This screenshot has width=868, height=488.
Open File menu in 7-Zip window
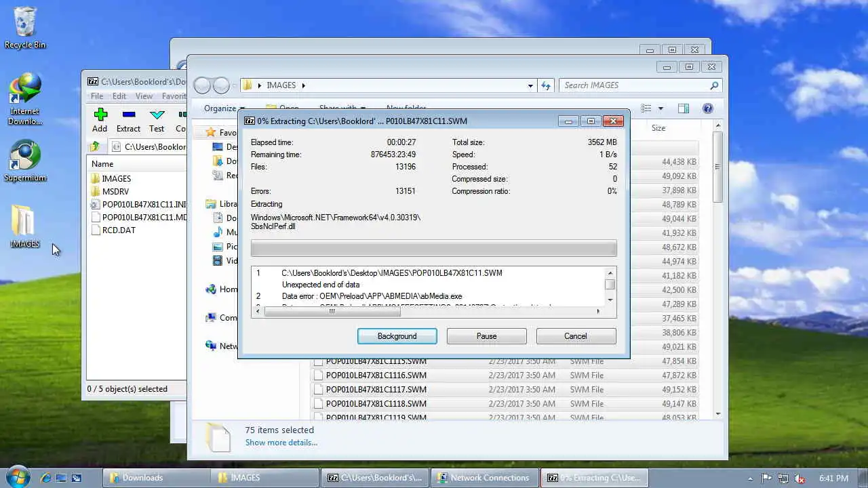(x=97, y=96)
